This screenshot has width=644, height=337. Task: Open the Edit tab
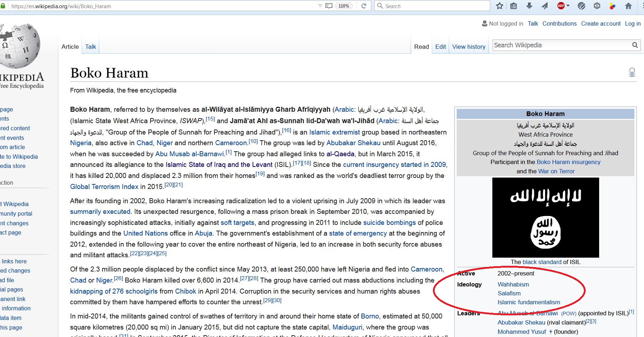[x=440, y=47]
